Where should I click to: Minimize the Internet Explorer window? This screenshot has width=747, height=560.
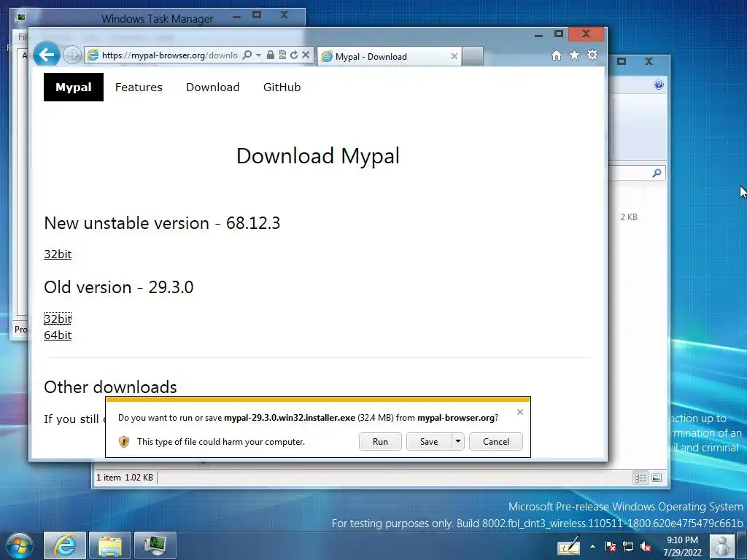pos(539,35)
